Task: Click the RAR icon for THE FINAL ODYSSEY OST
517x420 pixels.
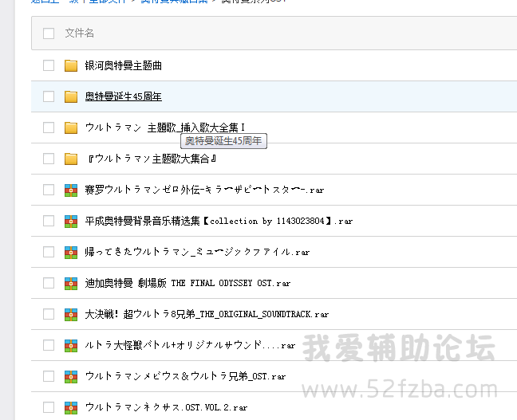Action: click(x=71, y=283)
